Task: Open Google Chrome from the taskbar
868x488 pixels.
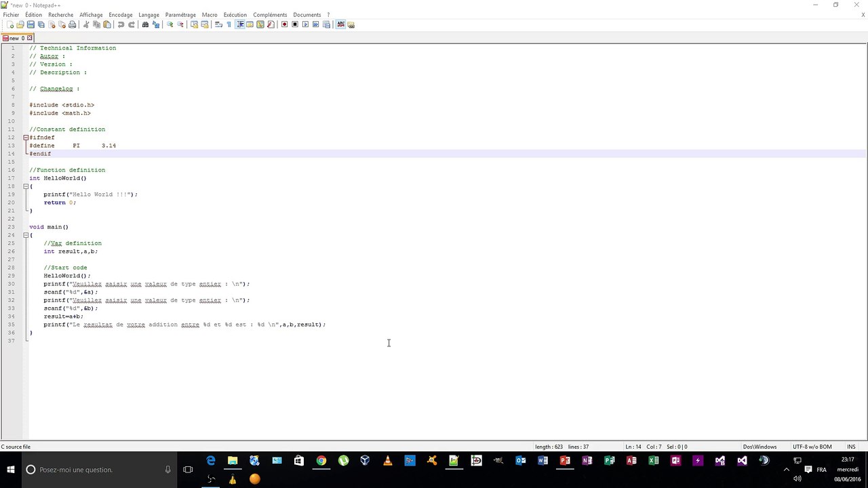Action: click(x=321, y=461)
